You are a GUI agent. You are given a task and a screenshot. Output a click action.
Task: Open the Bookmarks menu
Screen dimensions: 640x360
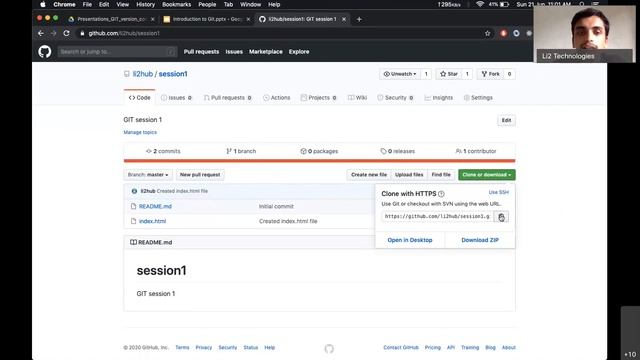(176, 4)
